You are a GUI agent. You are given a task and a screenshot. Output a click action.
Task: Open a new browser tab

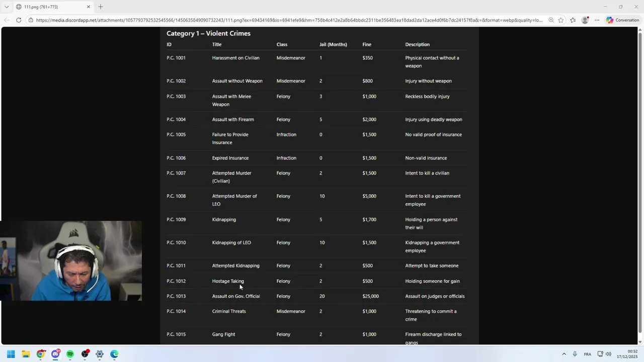101,7
